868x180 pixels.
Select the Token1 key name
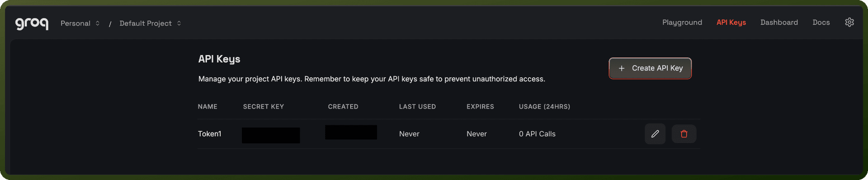click(x=210, y=134)
